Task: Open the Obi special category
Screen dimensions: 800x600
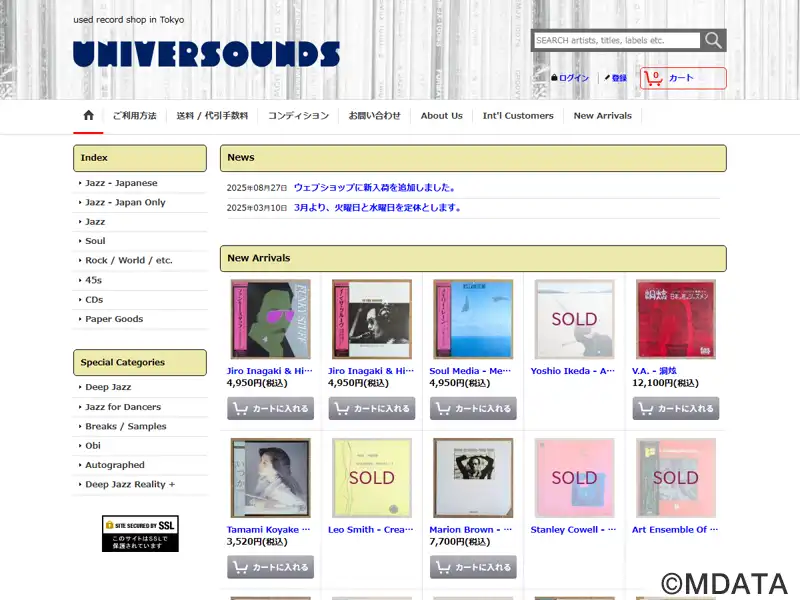Action: tap(93, 445)
